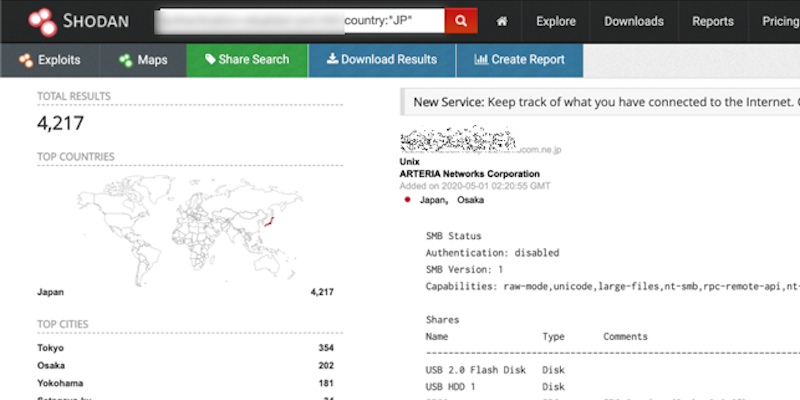The width and height of the screenshot is (800, 400).
Task: Click the Type column header
Action: tap(553, 337)
